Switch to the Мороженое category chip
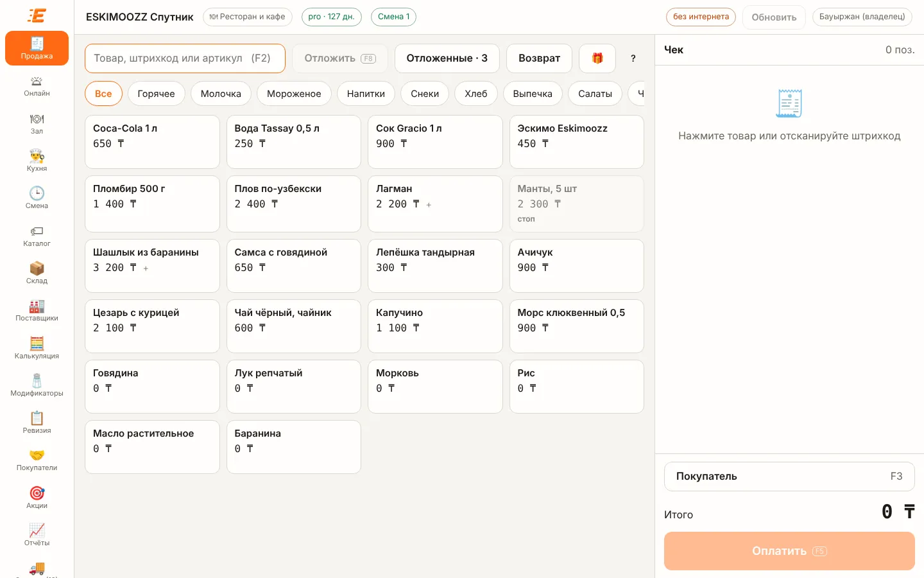 (x=294, y=94)
